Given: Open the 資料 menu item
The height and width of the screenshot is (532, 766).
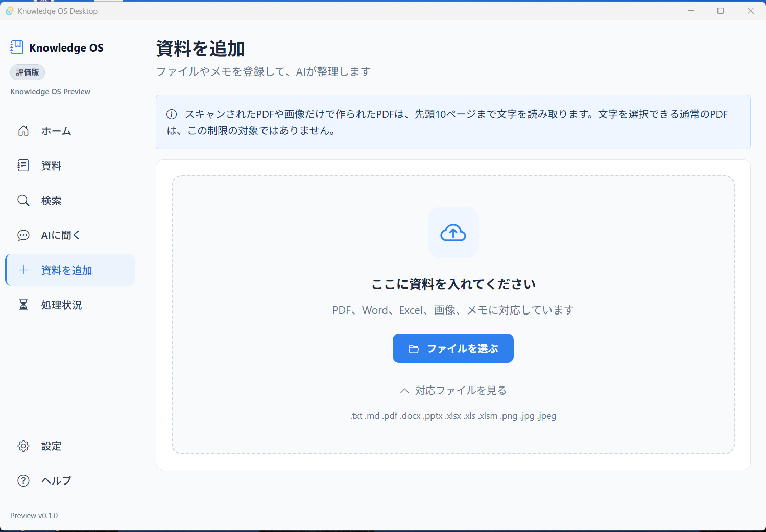Looking at the screenshot, I should [70, 165].
